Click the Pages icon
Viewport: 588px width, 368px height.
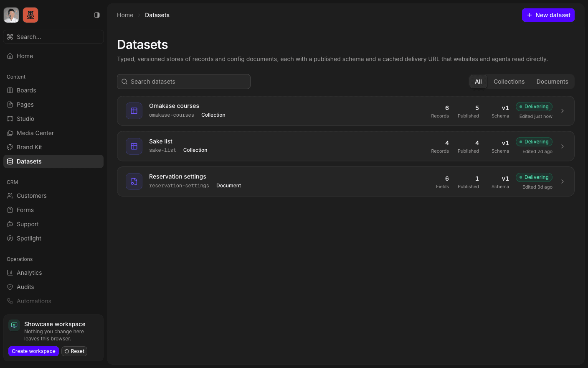click(x=10, y=105)
